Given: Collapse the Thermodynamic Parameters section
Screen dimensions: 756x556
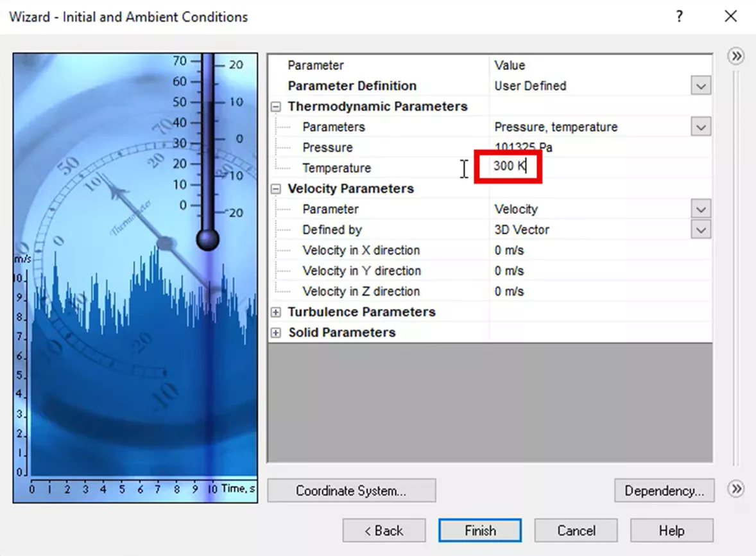Looking at the screenshot, I should coord(276,106).
